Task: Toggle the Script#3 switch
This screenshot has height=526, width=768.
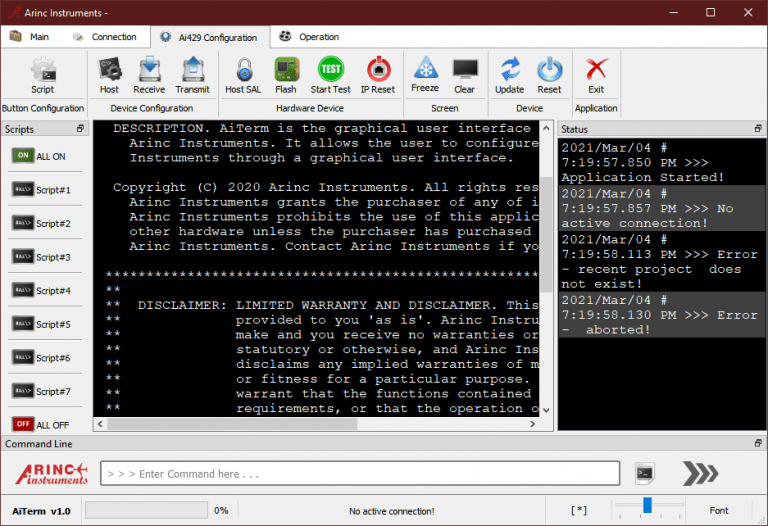Action: [24, 257]
